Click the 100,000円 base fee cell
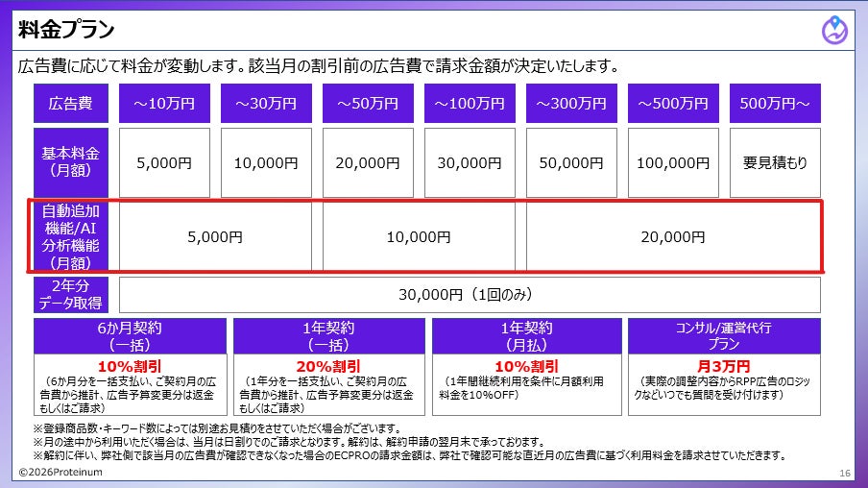The width and height of the screenshot is (868, 488). 673,162
